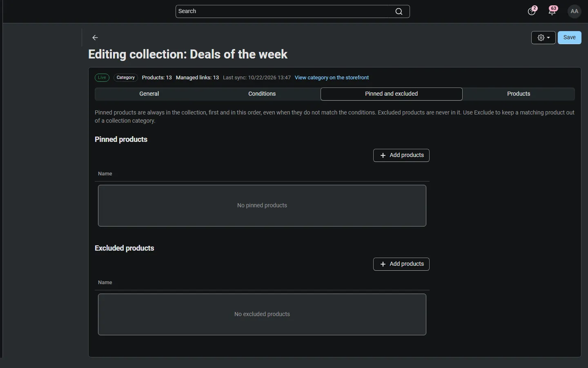Click the Pinned products heading
Viewport: 588px width, 368px height.
[121, 140]
